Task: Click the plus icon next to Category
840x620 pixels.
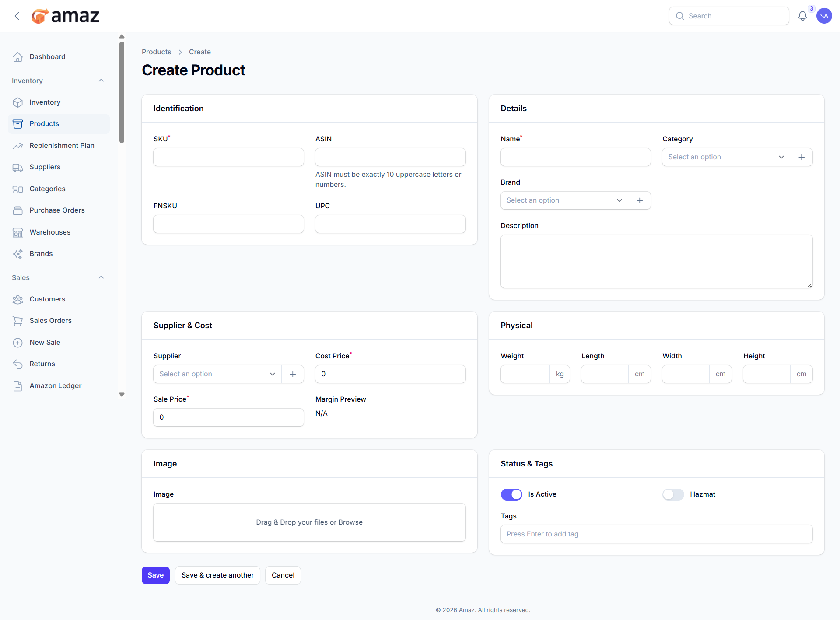Action: click(x=801, y=157)
